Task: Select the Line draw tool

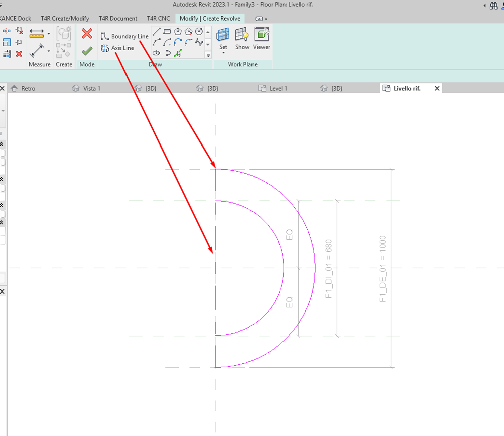Action: click(157, 32)
